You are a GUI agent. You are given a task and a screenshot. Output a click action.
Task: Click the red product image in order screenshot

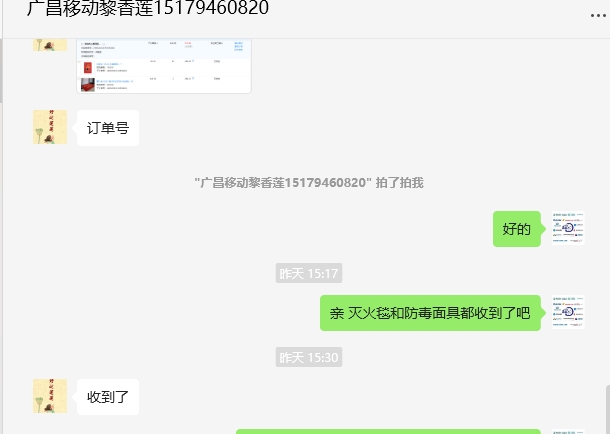click(88, 67)
